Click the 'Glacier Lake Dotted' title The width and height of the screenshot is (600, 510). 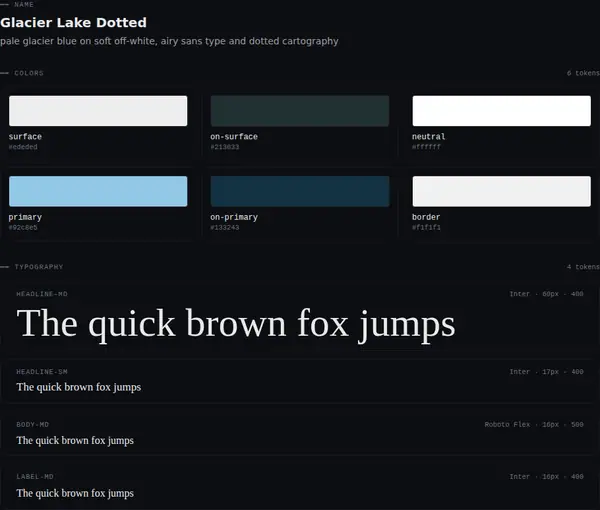tap(73, 23)
